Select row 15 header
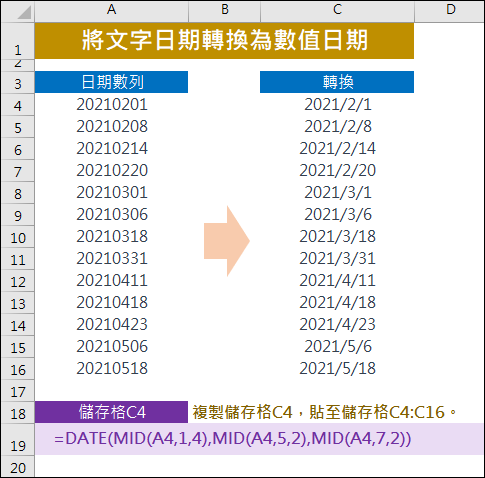The width and height of the screenshot is (485, 478). tap(18, 347)
